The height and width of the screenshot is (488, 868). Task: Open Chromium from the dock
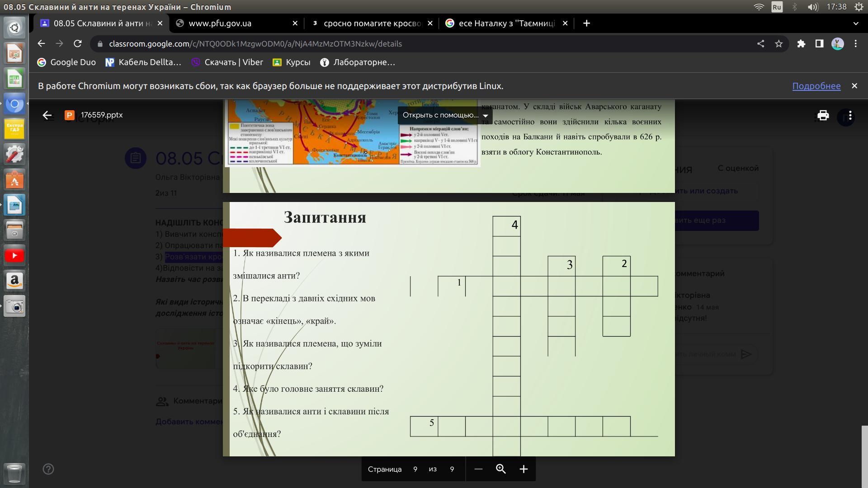pos(14,104)
